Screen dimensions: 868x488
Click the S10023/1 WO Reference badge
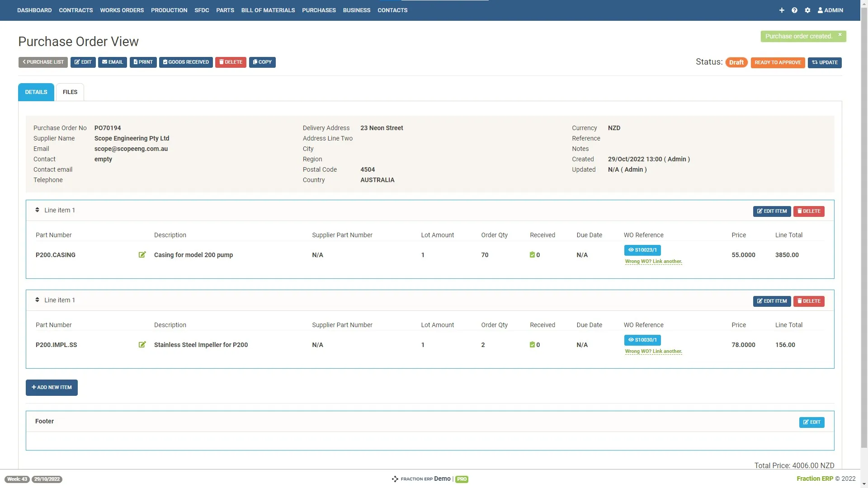[x=643, y=250]
